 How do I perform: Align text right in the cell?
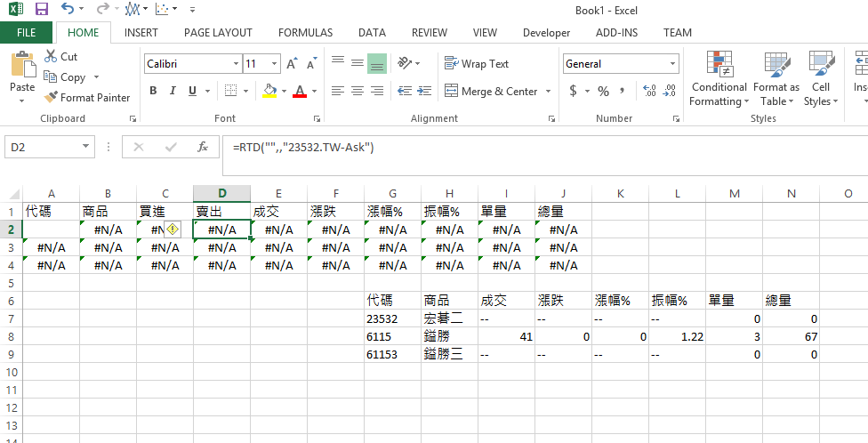377,91
